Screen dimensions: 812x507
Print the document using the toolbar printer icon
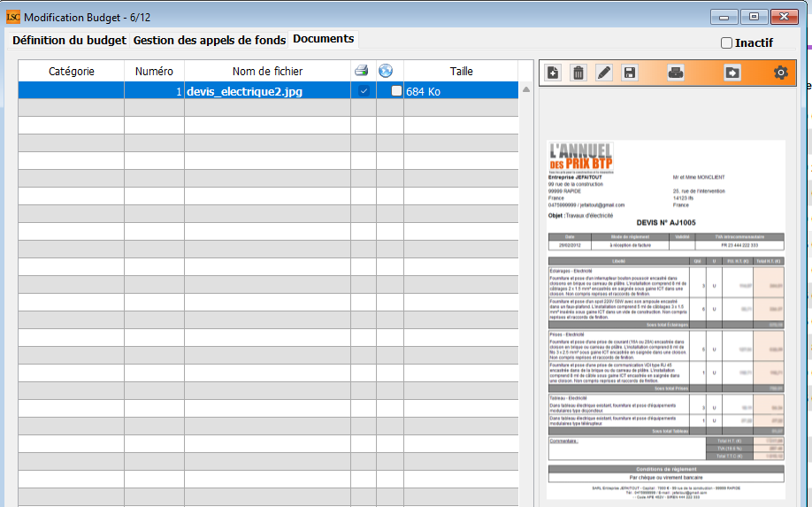[676, 73]
